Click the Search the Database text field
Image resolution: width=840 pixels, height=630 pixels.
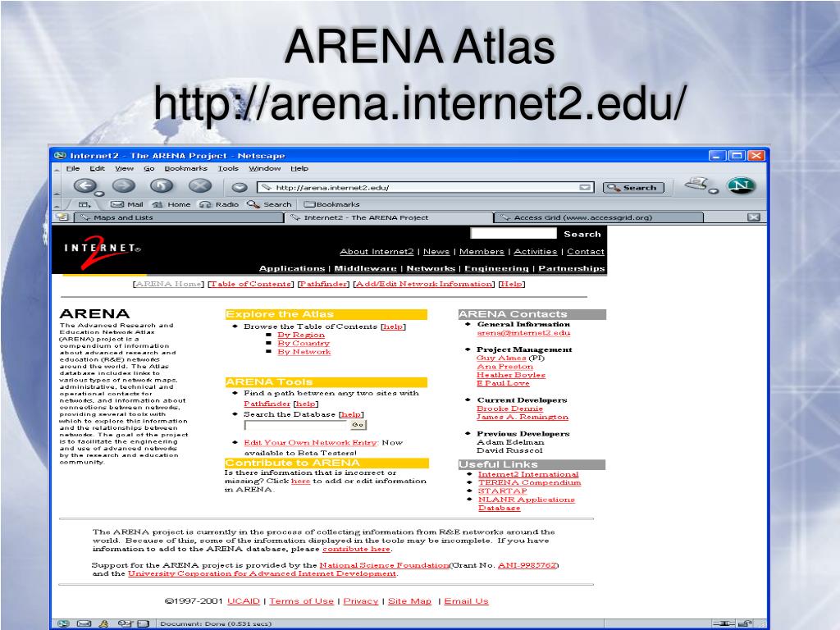[297, 425]
